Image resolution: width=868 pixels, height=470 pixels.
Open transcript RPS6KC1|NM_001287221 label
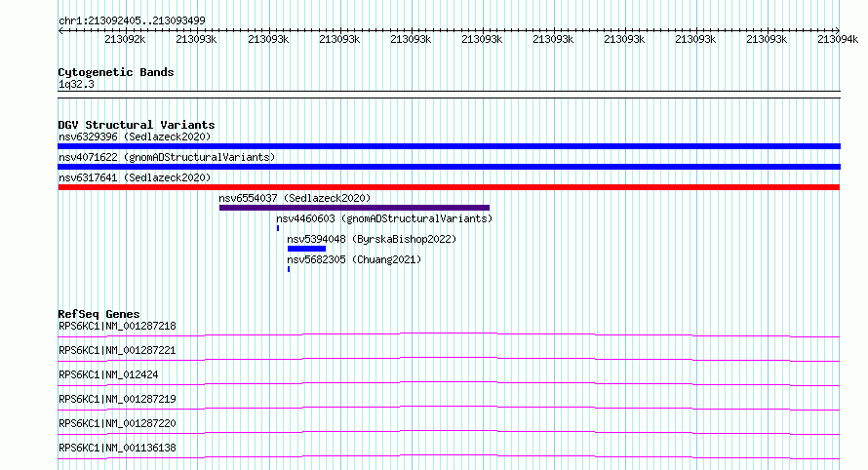pyautogui.click(x=117, y=350)
